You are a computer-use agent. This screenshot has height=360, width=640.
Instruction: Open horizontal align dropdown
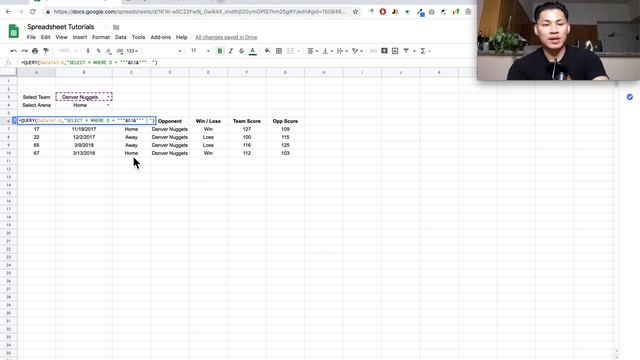(x=312, y=51)
